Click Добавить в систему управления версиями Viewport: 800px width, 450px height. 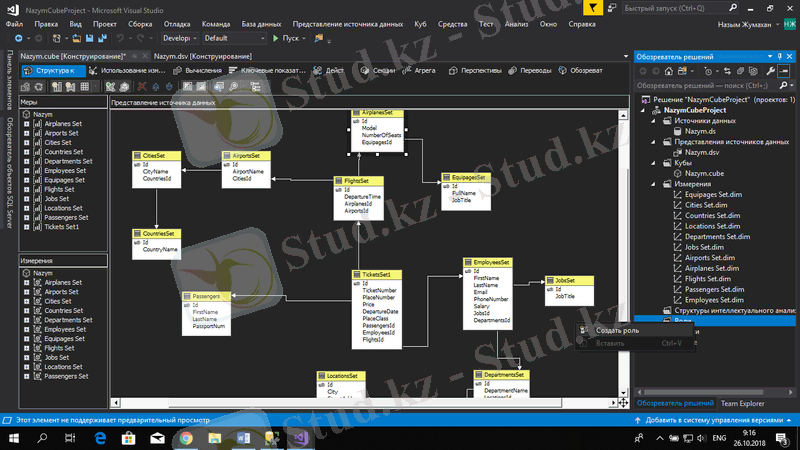tap(714, 420)
